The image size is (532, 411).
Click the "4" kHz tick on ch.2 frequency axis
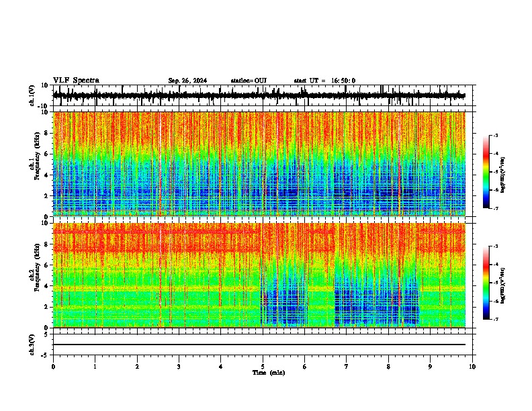pos(46,286)
